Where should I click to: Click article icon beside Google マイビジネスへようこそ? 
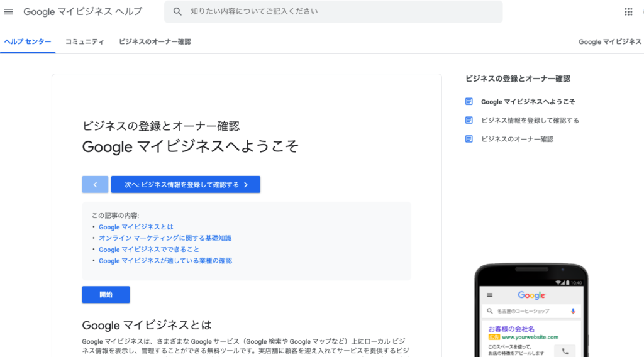pyautogui.click(x=469, y=101)
